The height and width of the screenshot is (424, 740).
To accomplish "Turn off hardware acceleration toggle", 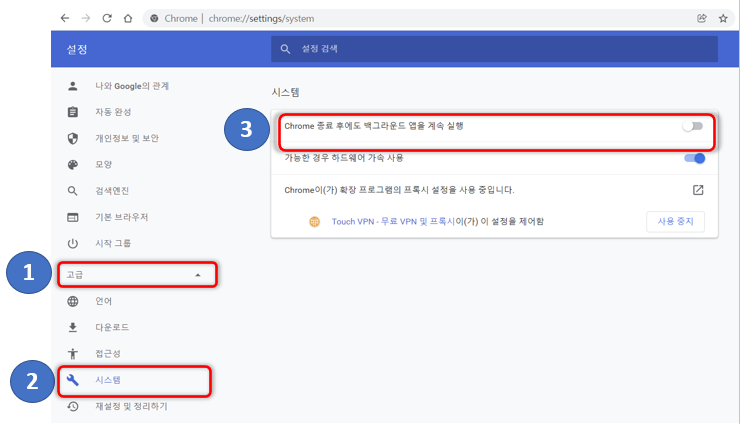I will 695,158.
